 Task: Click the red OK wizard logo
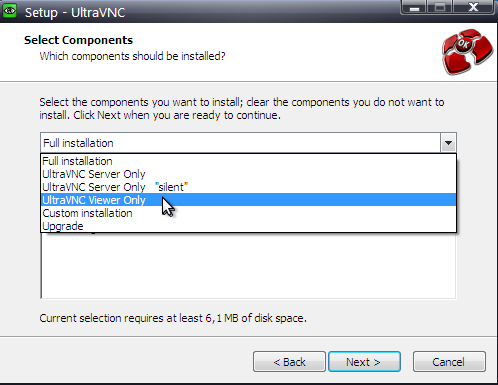[x=467, y=51]
